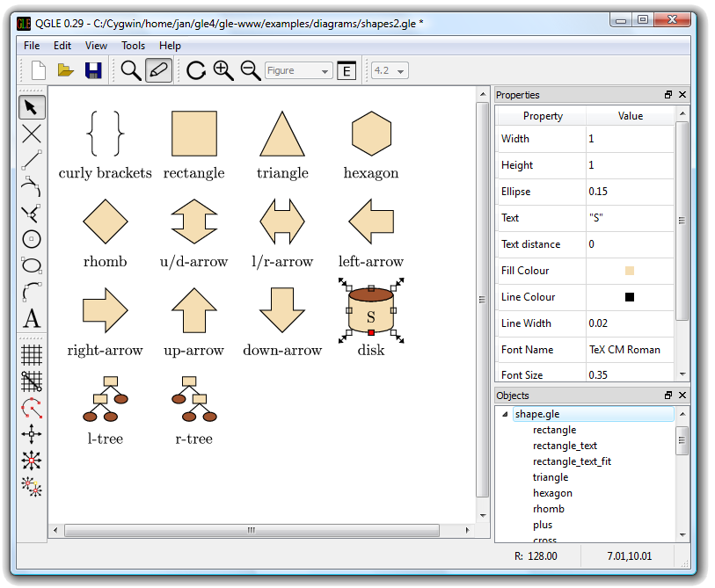Click the Property column header

pyautogui.click(x=543, y=116)
